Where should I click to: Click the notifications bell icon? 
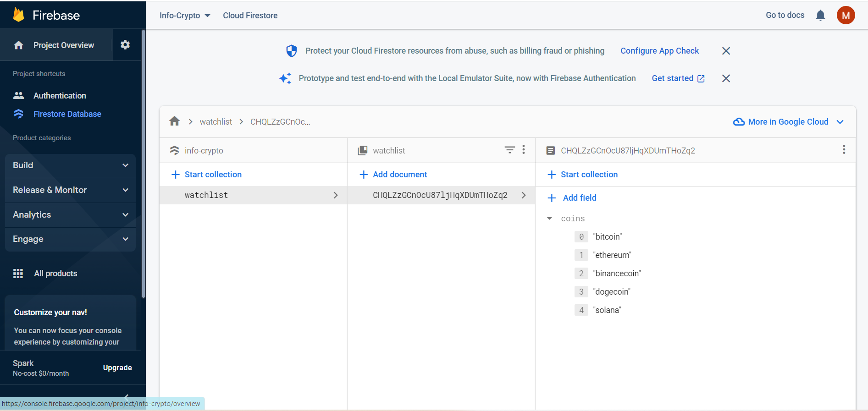pos(820,15)
